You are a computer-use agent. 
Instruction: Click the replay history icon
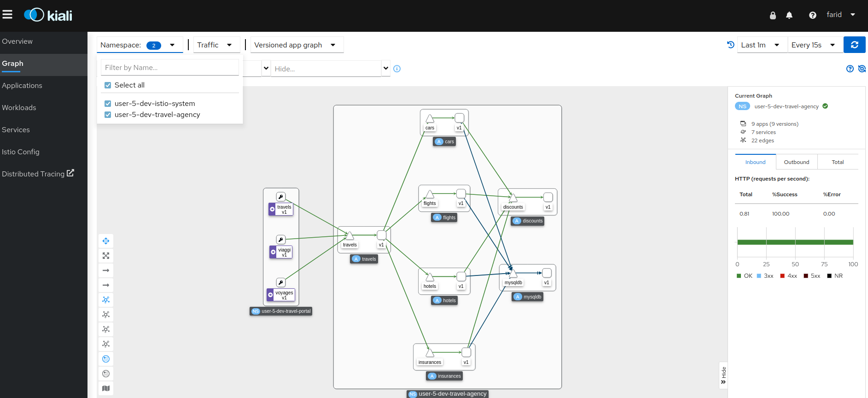[x=730, y=45]
